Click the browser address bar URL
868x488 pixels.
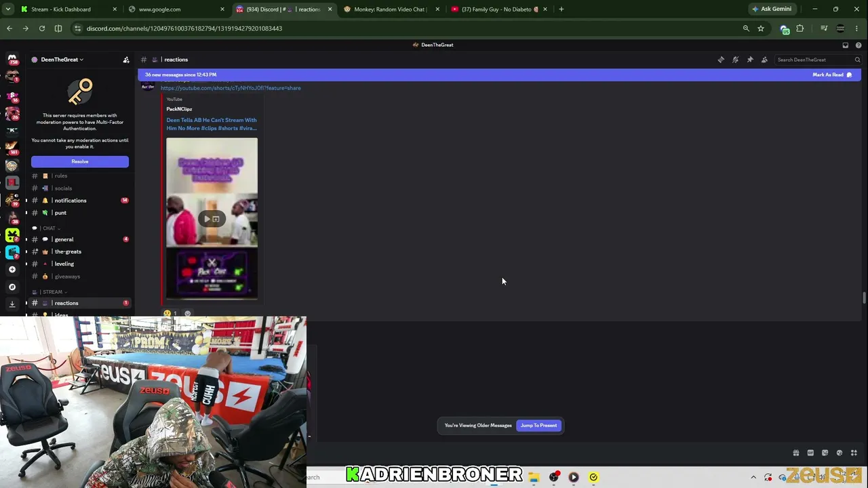(184, 28)
